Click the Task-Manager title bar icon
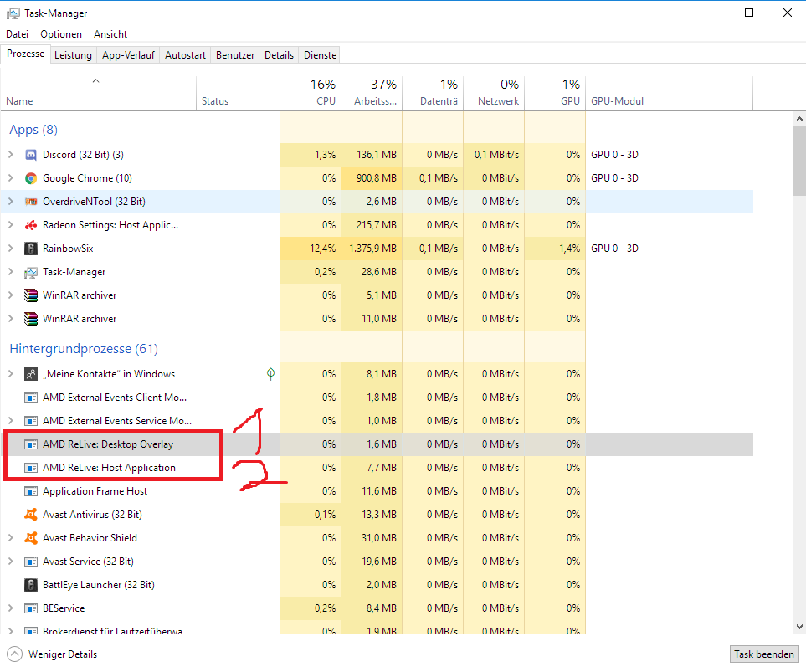 (x=13, y=13)
